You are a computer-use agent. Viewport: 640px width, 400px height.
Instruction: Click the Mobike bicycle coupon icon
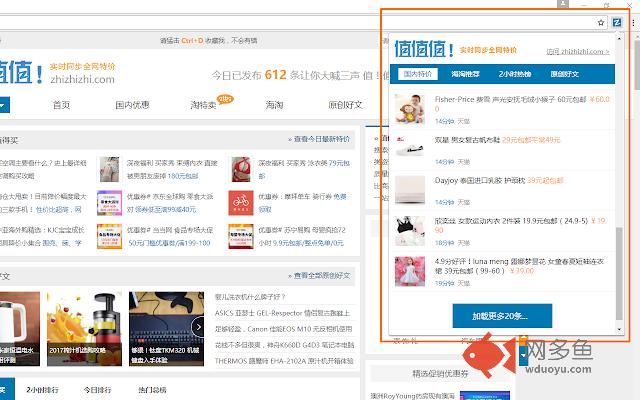241,203
